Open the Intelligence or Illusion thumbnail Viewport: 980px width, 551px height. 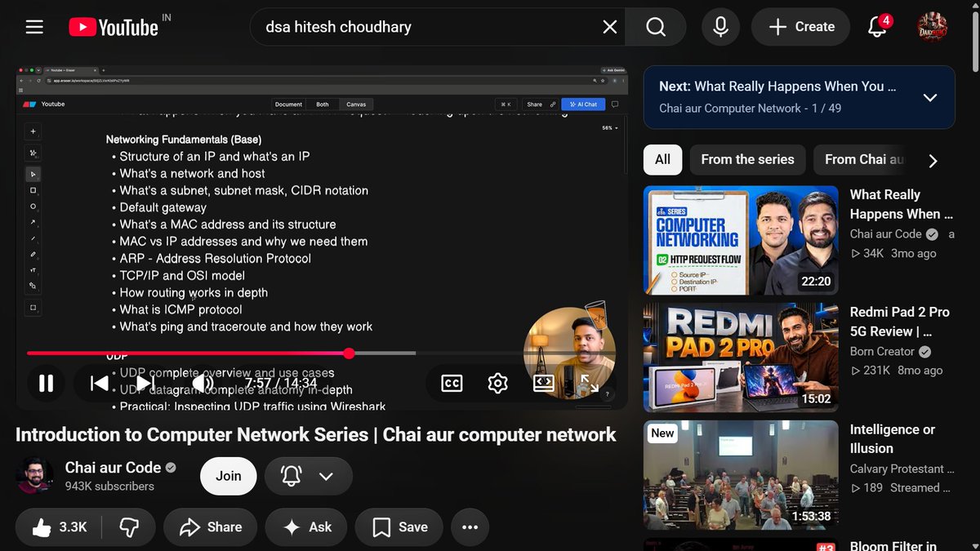tap(741, 474)
